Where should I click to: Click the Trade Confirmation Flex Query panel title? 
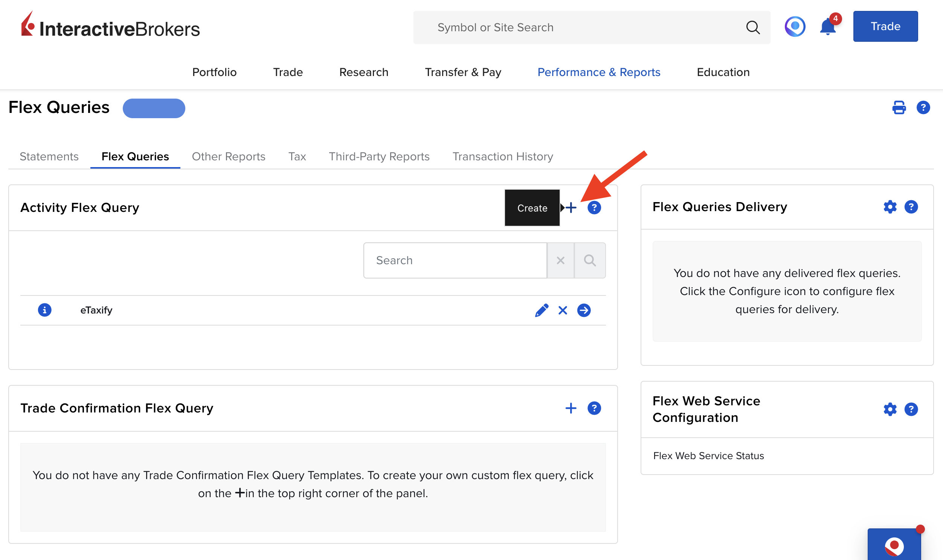pos(117,408)
